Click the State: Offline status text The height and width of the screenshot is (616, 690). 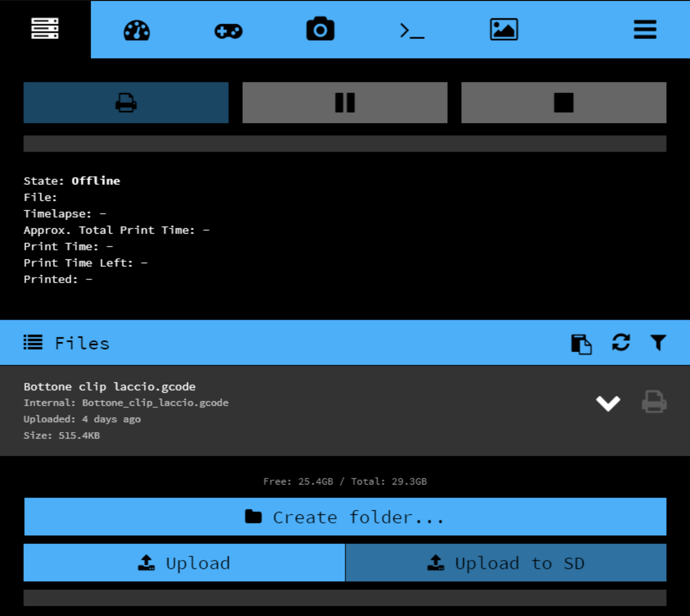coord(72,181)
